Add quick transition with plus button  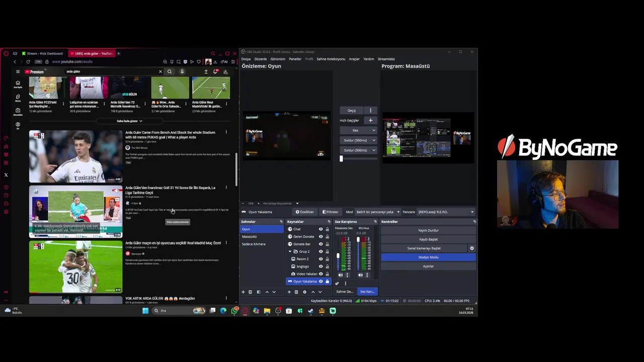click(370, 120)
